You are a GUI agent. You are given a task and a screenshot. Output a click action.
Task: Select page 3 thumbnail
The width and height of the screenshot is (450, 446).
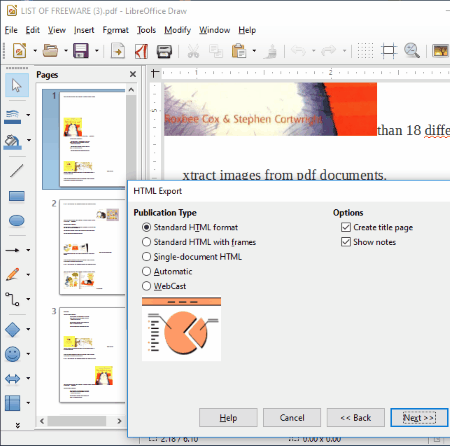pos(92,355)
